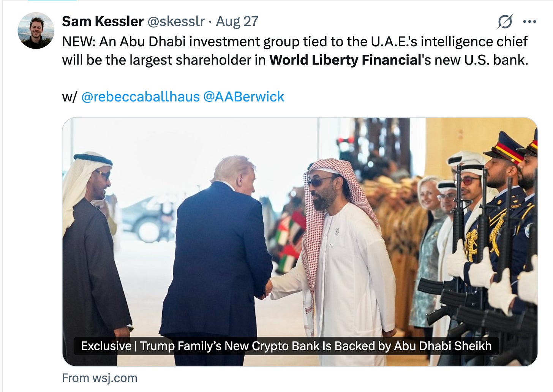This screenshot has width=553, height=392.
Task: Click the Exclusive Trump Family's Crypto Bank headline
Action: [286, 346]
